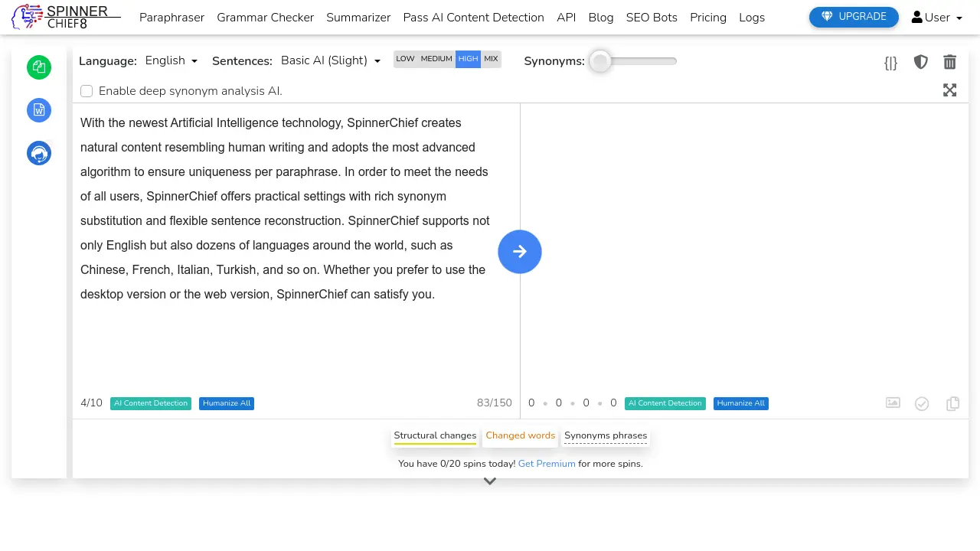The height and width of the screenshot is (551, 980).
Task: Open the Pricing menu item
Action: (708, 17)
